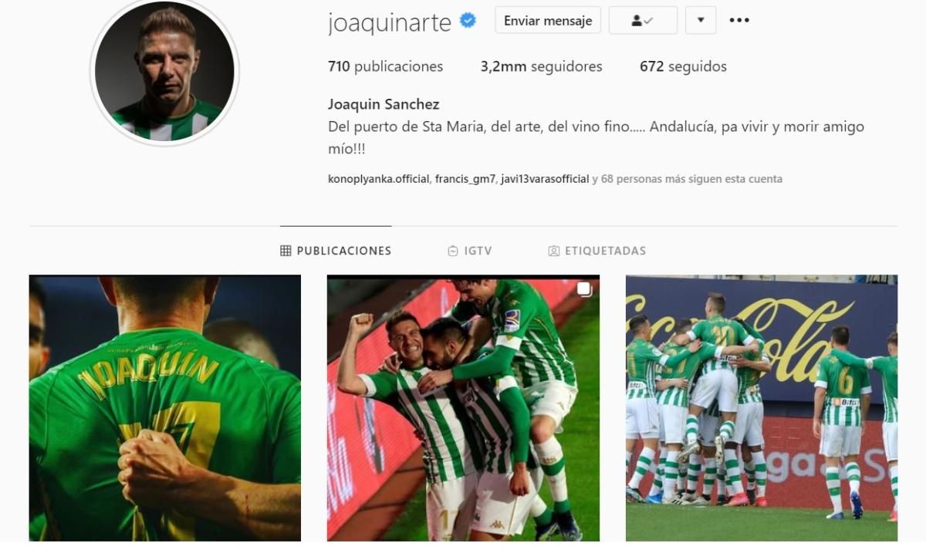Viewport: 926px width, 560px height.
Task: Open the Joaquin profile picture
Action: click(164, 71)
